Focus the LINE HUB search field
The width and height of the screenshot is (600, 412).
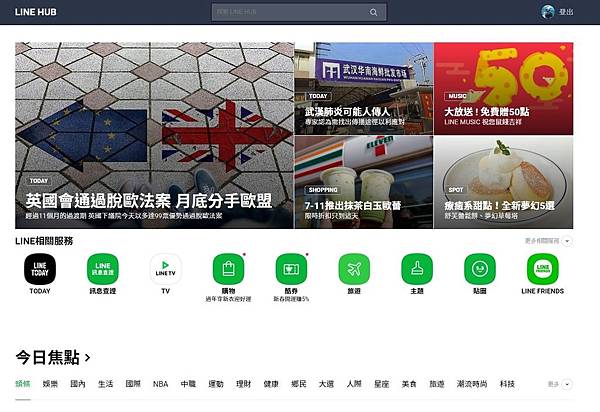pyautogui.click(x=299, y=12)
